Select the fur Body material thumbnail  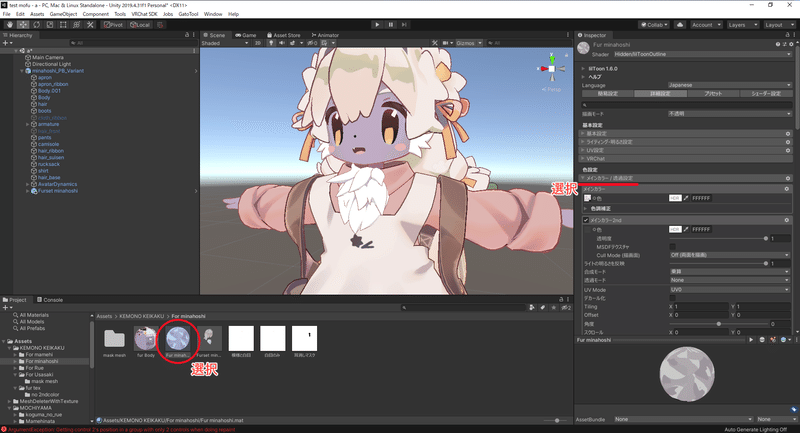click(146, 339)
